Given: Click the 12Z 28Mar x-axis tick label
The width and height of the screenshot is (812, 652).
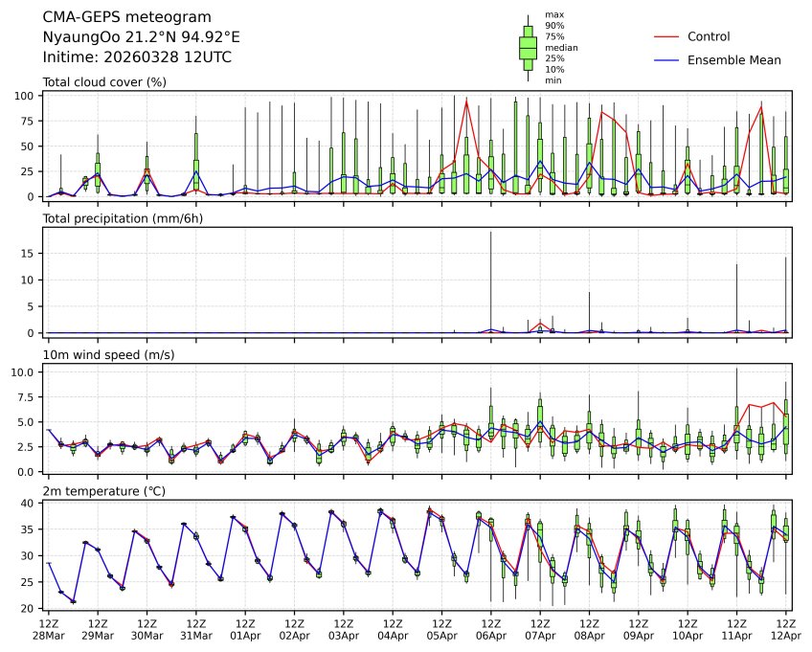Looking at the screenshot, I should pos(48,629).
